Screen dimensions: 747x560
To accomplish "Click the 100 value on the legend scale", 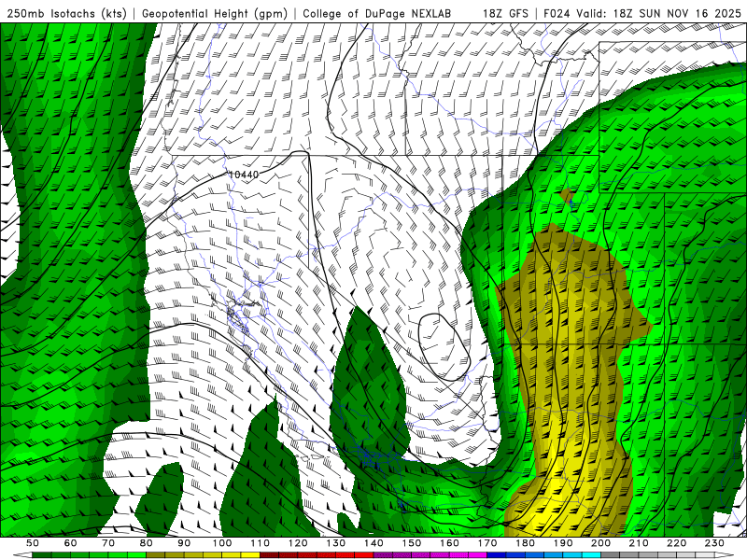I will point(222,543).
